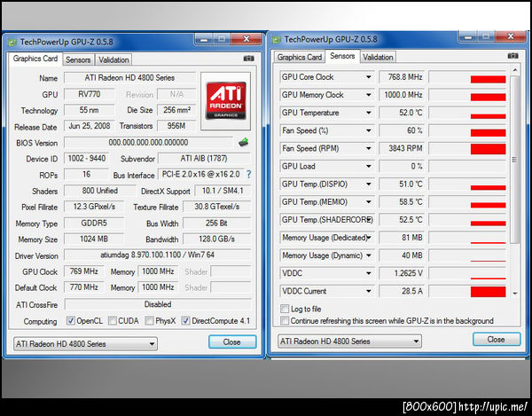Click the BIOS Version field
Viewport: 532px width, 416px height.
coord(148,143)
